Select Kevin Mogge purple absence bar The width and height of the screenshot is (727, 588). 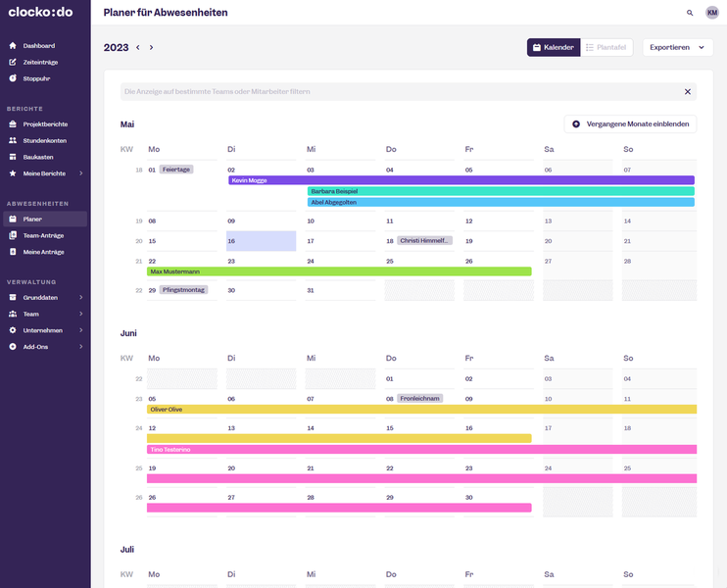[461, 180]
